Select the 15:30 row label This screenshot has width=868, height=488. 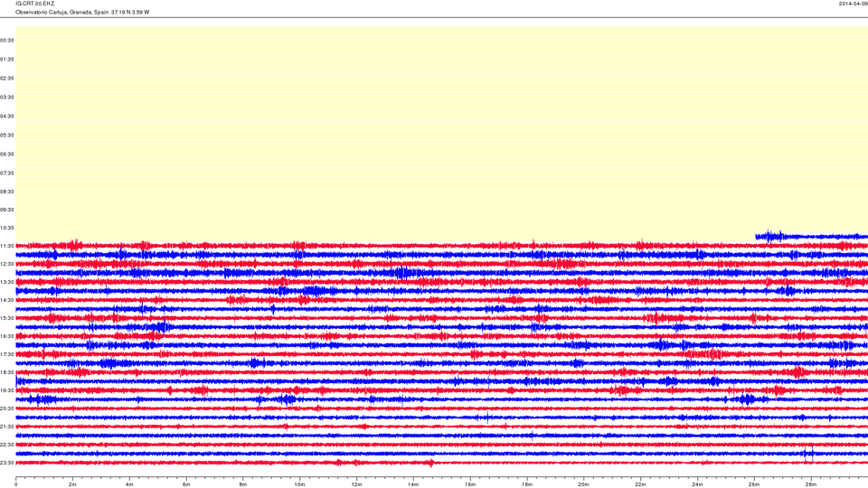pyautogui.click(x=7, y=318)
